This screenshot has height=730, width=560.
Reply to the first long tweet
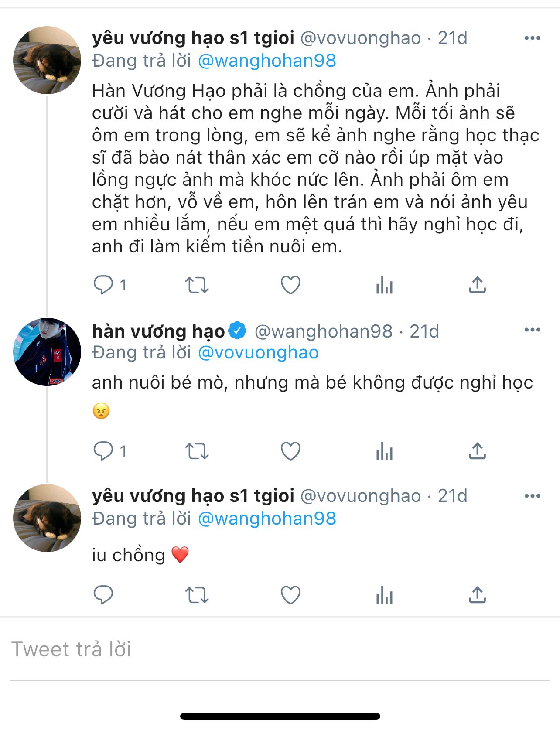[x=103, y=285]
